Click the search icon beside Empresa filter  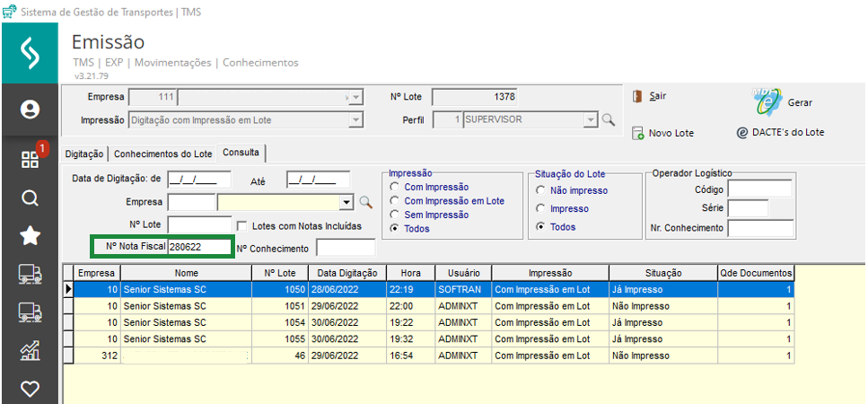364,202
